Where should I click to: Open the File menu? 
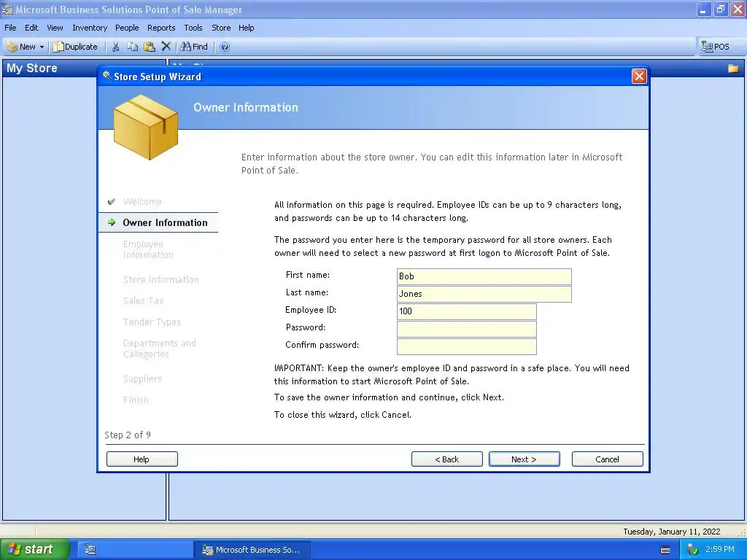[10, 28]
